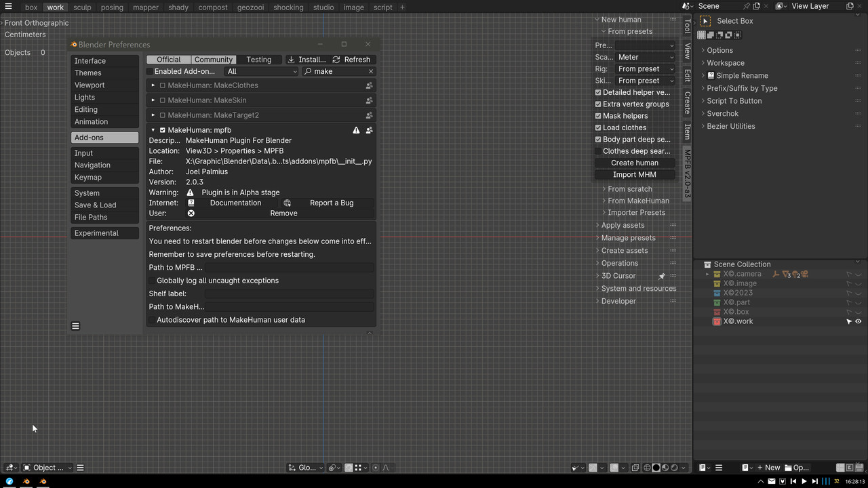
Task: Expand the Simple Rename panel
Action: click(742, 76)
